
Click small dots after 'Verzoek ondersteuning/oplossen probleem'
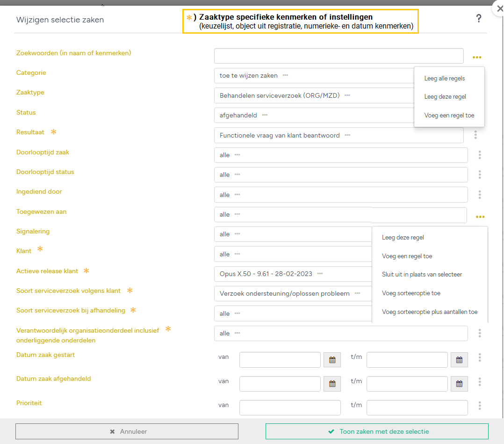click(357, 293)
